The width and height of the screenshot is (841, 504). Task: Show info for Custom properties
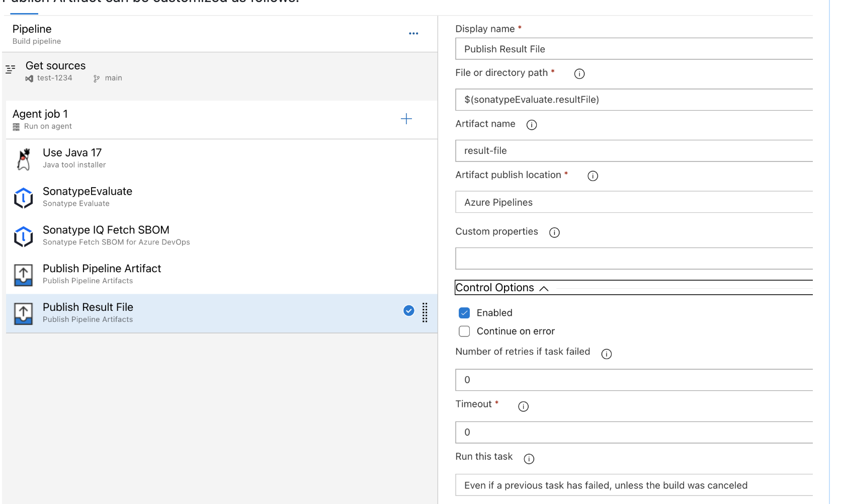pos(554,232)
